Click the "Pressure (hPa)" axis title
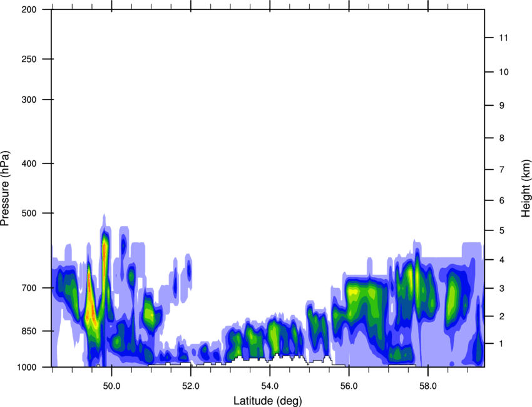 [x=5, y=188]
